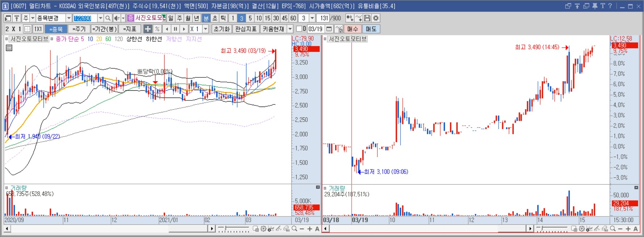The width and height of the screenshot is (644, 237).
Task: Click the right chart zoom-in plus icon
Action: [x=628, y=229]
